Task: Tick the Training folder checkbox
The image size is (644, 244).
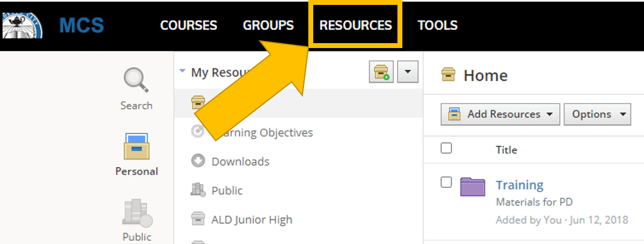Action: point(446,182)
